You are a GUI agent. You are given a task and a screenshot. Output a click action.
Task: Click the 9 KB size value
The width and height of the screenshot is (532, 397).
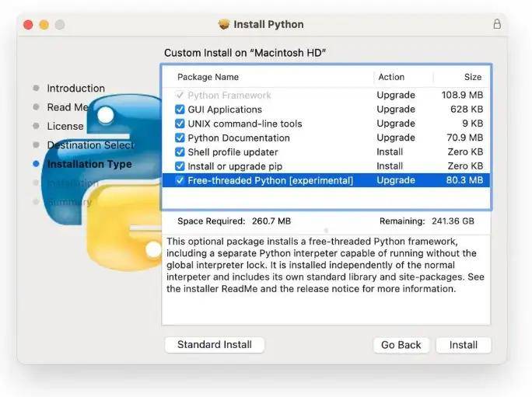click(x=473, y=124)
